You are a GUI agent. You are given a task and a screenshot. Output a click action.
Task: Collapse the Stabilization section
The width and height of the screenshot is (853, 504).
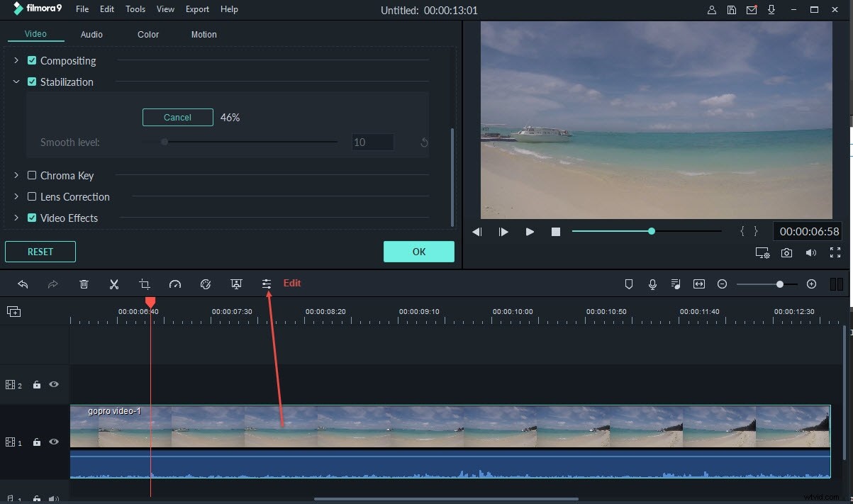click(16, 82)
